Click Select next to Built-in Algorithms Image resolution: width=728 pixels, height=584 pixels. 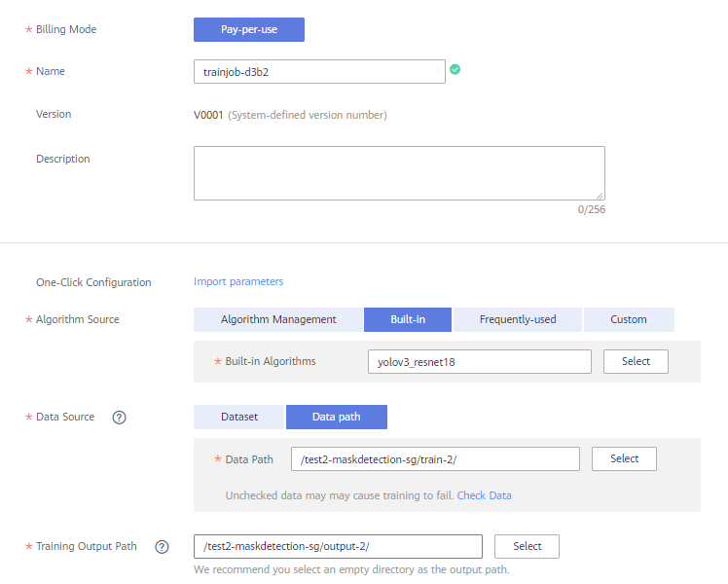(636, 361)
